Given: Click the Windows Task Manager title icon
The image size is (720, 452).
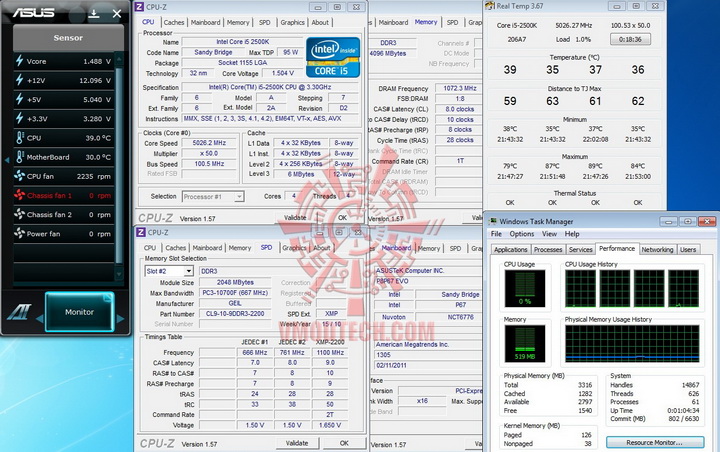Looking at the screenshot, I should 493,221.
